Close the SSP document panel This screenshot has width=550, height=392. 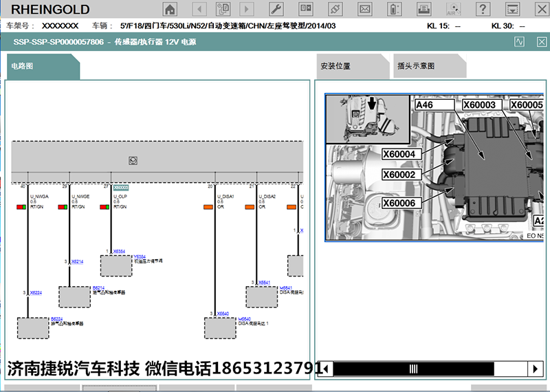[x=542, y=42]
